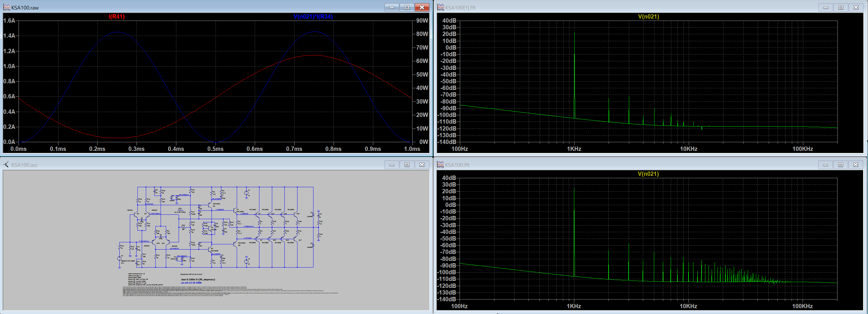Click the 50W label on power axis
Viewport: 868px width, 314px height.
(422, 74)
